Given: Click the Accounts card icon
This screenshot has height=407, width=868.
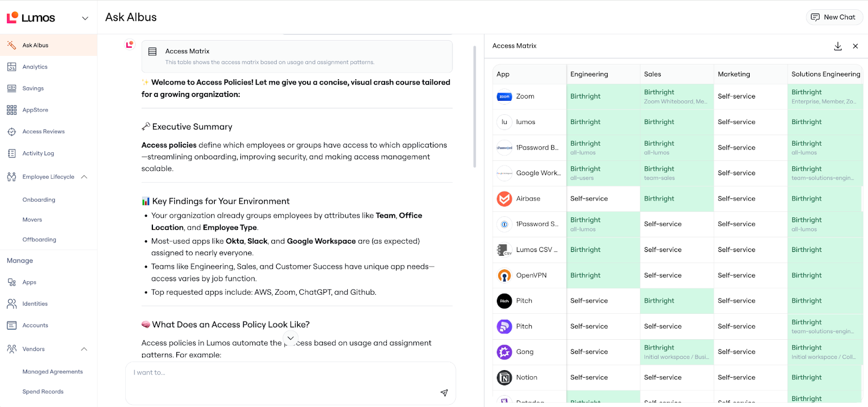Looking at the screenshot, I should pyautogui.click(x=12, y=326).
